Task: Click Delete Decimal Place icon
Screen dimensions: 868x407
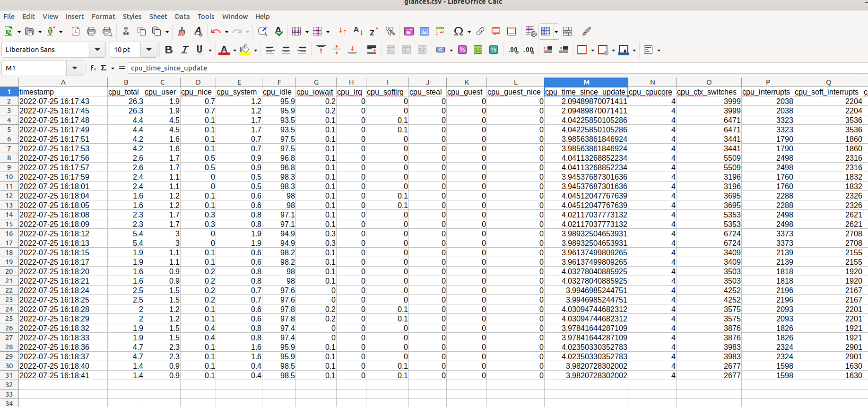Action: click(x=529, y=50)
